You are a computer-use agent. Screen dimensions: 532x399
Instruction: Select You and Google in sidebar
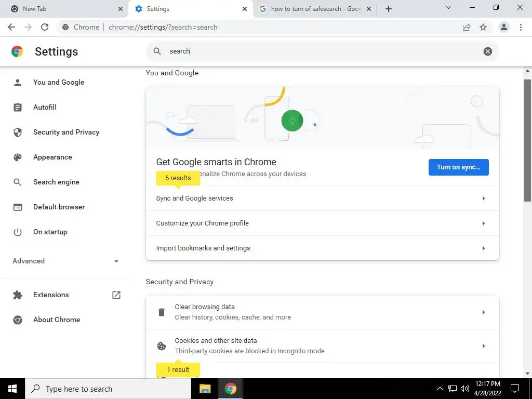coord(59,83)
